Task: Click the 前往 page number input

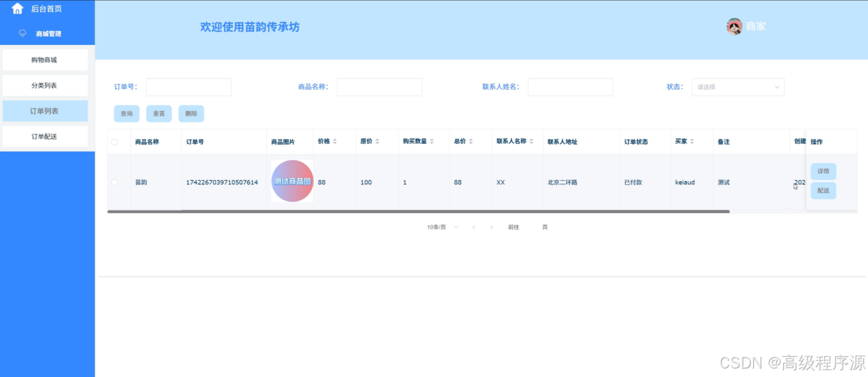Action: 531,227
